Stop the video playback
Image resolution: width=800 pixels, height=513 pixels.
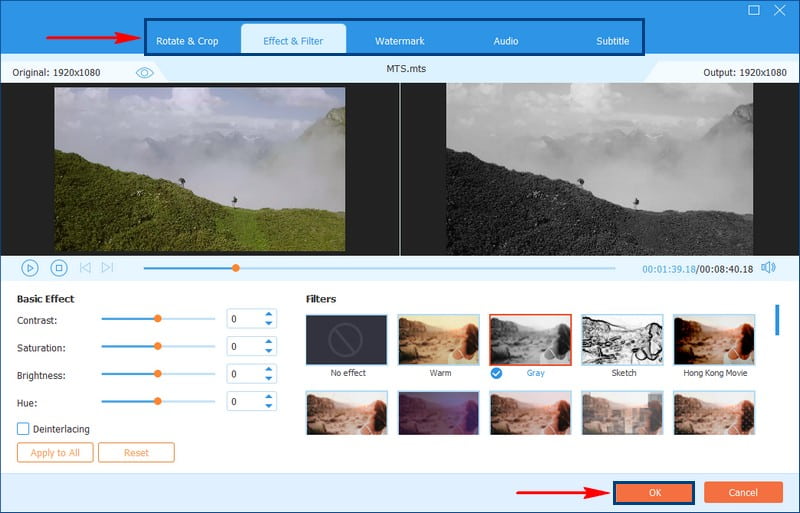click(59, 268)
